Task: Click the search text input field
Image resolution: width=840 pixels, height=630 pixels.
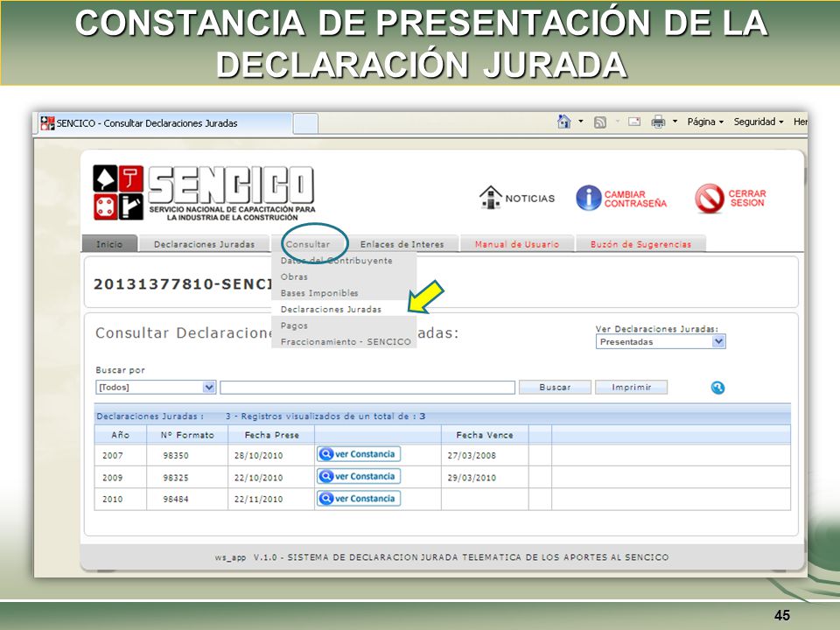Action: point(367,388)
